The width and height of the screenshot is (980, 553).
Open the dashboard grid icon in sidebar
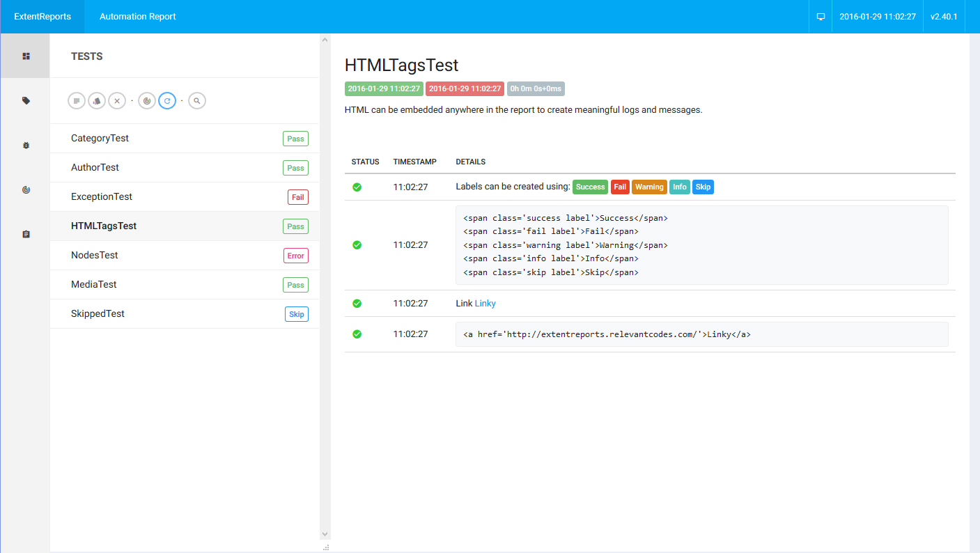tap(26, 56)
